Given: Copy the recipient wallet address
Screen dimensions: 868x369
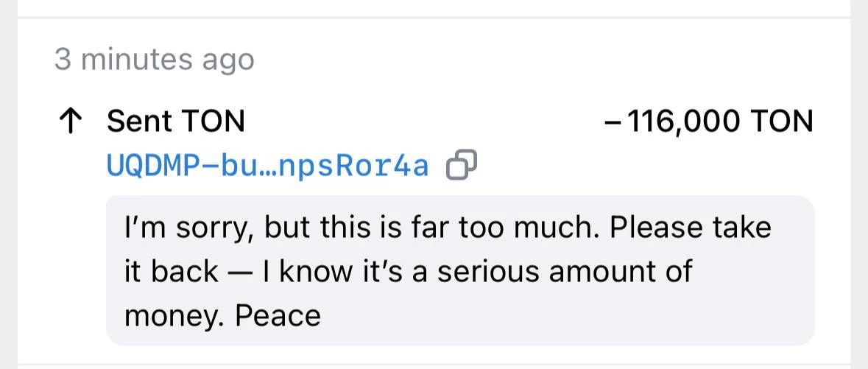Looking at the screenshot, I should pos(462,166).
